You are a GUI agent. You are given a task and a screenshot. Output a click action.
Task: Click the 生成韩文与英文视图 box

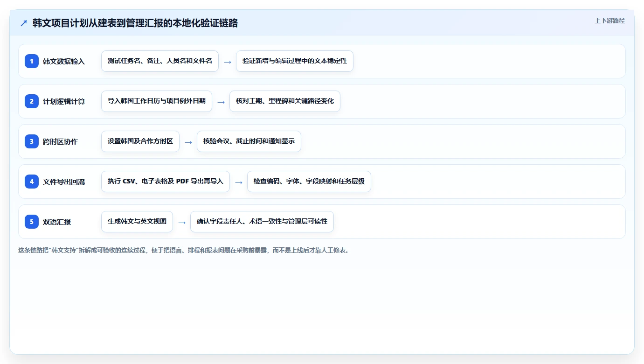(x=137, y=222)
